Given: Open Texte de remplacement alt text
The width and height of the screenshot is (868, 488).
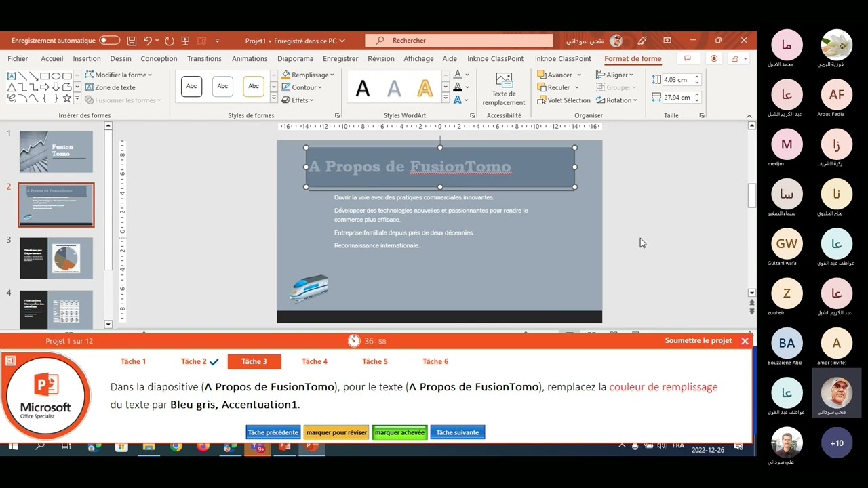Looking at the screenshot, I should (503, 89).
